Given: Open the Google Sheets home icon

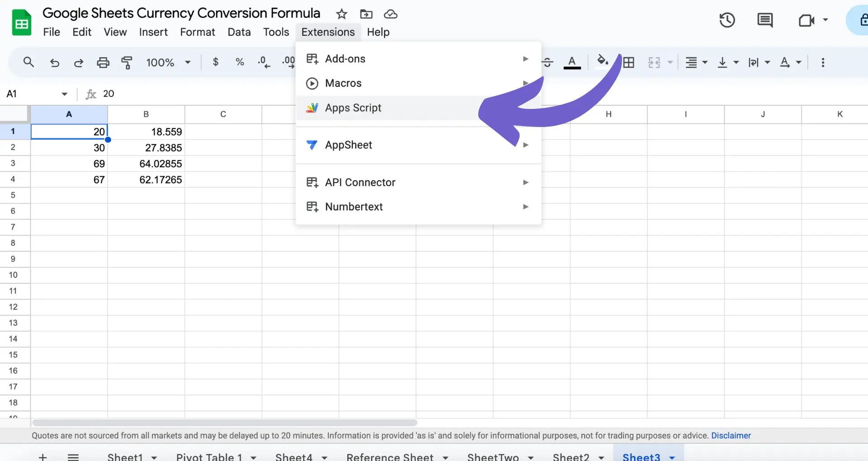Looking at the screenshot, I should point(21,22).
